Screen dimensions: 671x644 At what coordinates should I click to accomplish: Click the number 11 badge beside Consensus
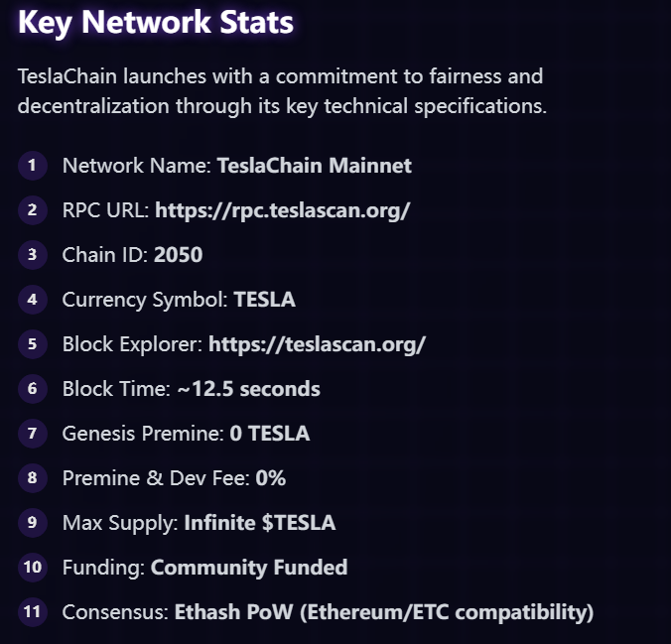32,611
